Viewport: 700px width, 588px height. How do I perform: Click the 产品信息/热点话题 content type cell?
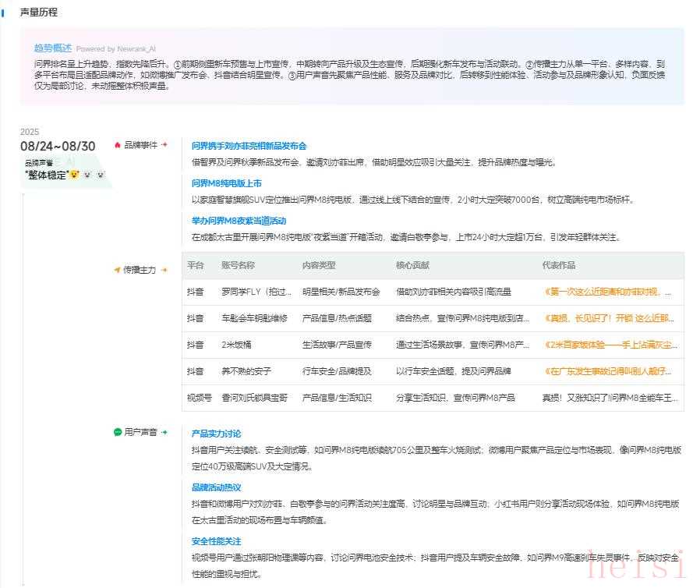point(337,318)
